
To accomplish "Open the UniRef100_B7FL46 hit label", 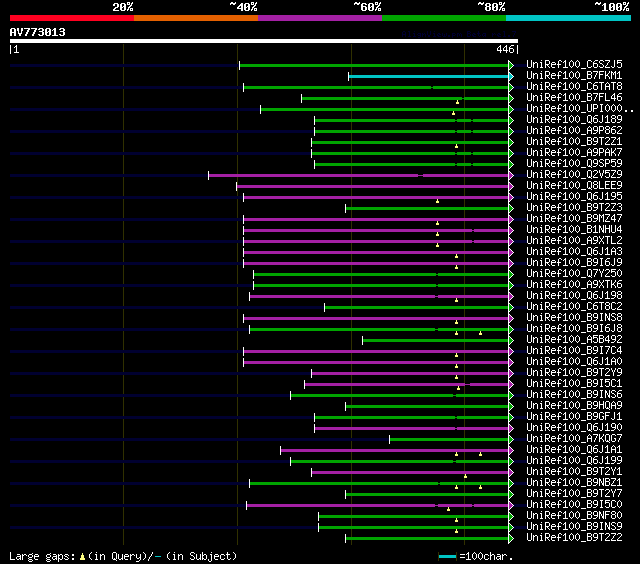I will [574, 98].
